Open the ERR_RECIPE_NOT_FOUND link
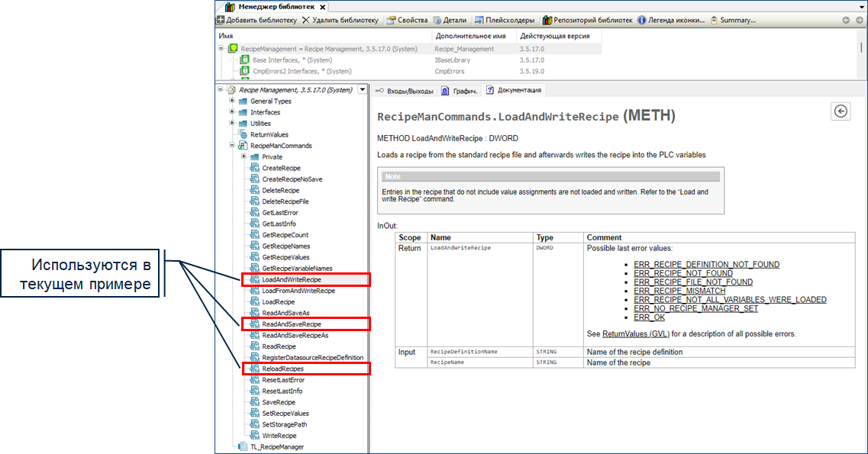 tap(682, 273)
